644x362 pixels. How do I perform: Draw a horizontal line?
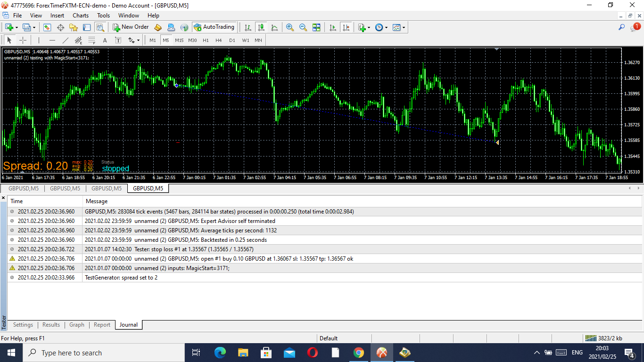[x=52, y=40]
